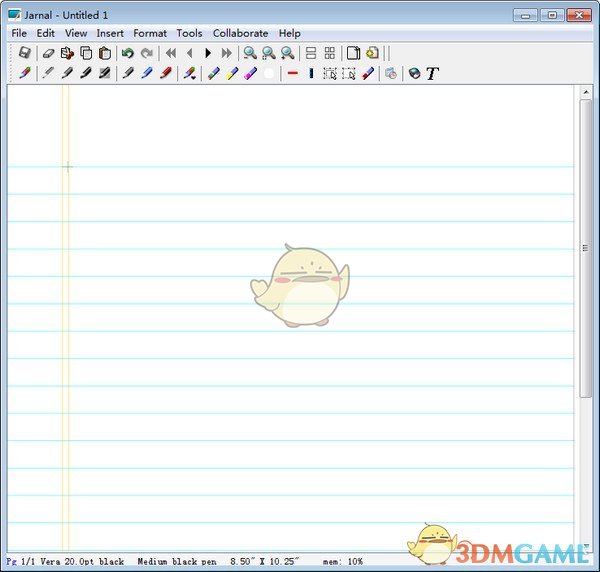Switch to continuous page view icon
This screenshot has height=572, width=600.
(311, 53)
